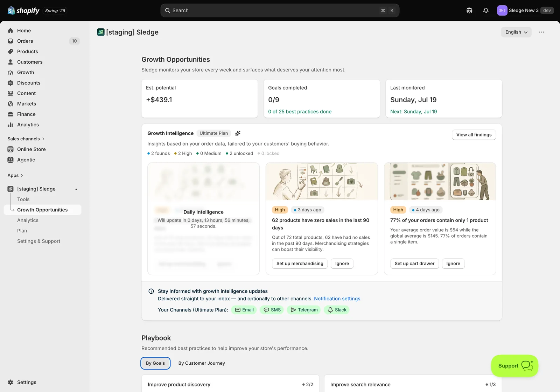Viewport: 560px width, 392px height.
Task: Click the SN3 store avatar
Action: [502, 10]
